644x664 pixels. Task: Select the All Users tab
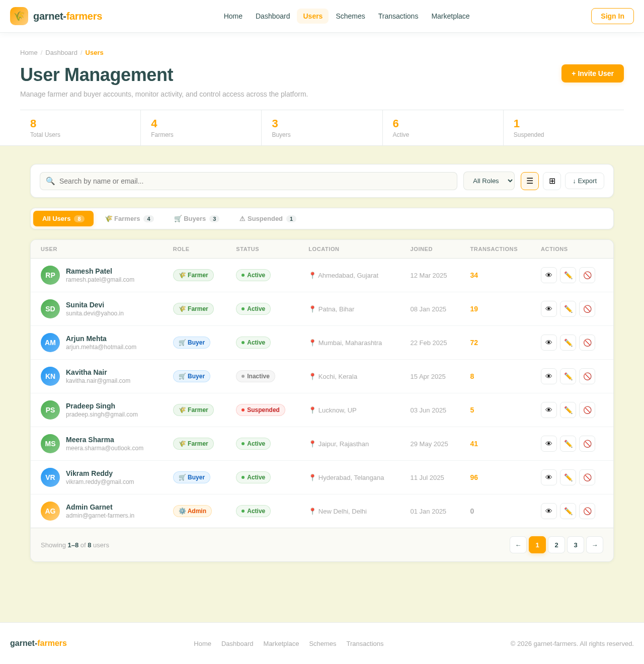coord(63,219)
